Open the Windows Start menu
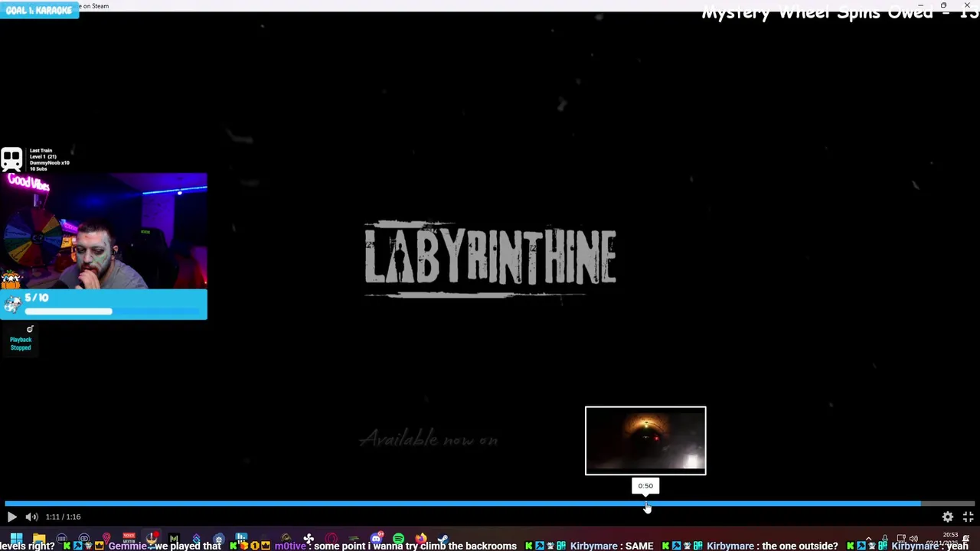This screenshot has height=551, width=980. [x=16, y=538]
